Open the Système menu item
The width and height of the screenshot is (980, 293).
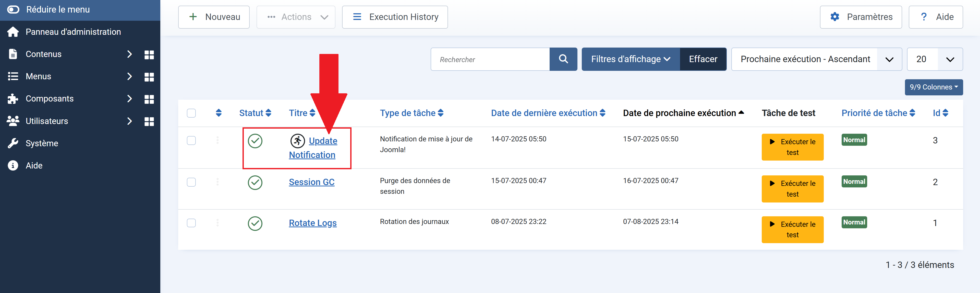pyautogui.click(x=42, y=143)
